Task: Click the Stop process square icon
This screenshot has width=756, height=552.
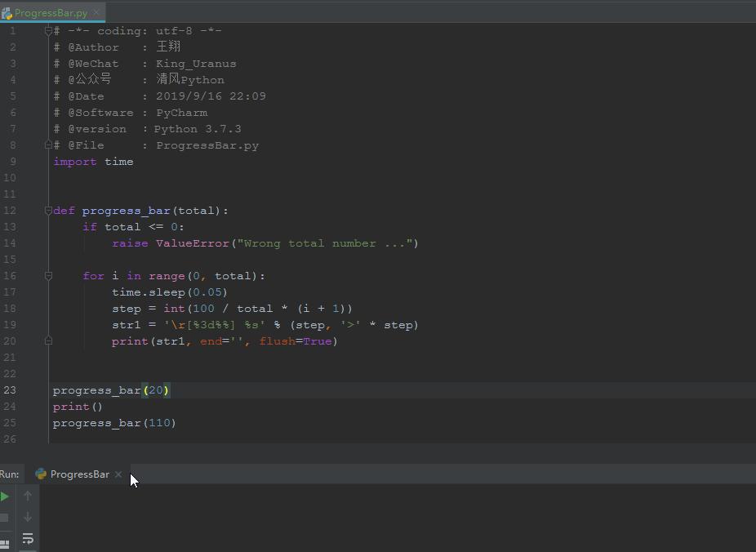Action: [x=4, y=518]
